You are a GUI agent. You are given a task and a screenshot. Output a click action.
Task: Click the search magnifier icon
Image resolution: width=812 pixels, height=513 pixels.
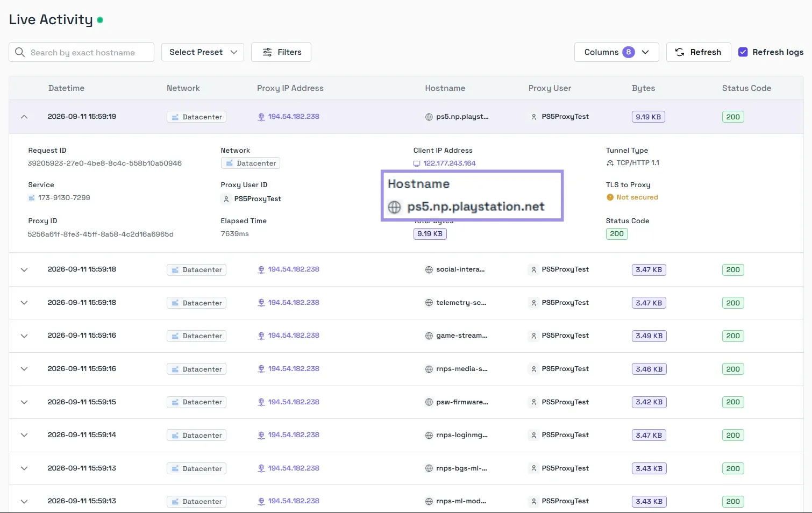20,52
